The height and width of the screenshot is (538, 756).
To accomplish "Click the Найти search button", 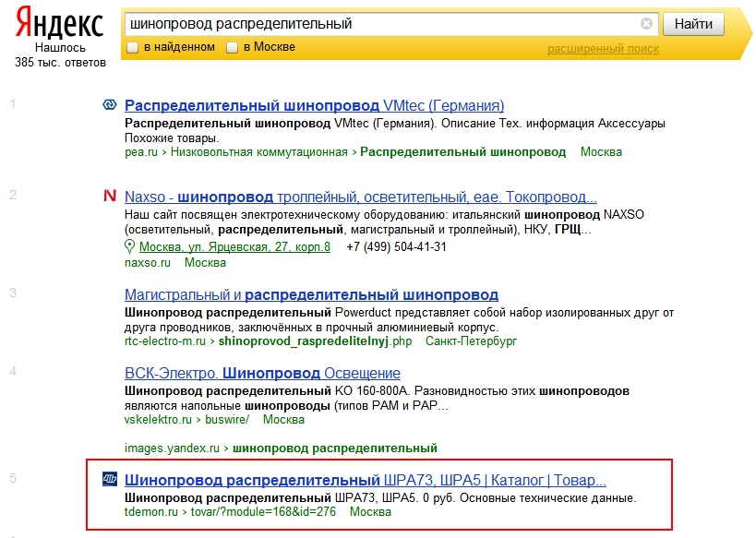I will [x=693, y=24].
